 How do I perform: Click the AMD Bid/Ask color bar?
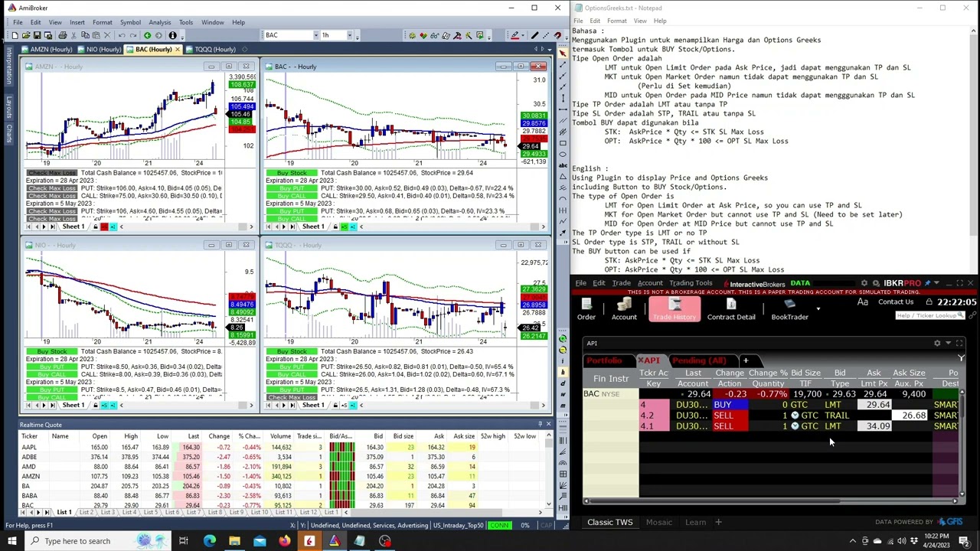(x=341, y=466)
